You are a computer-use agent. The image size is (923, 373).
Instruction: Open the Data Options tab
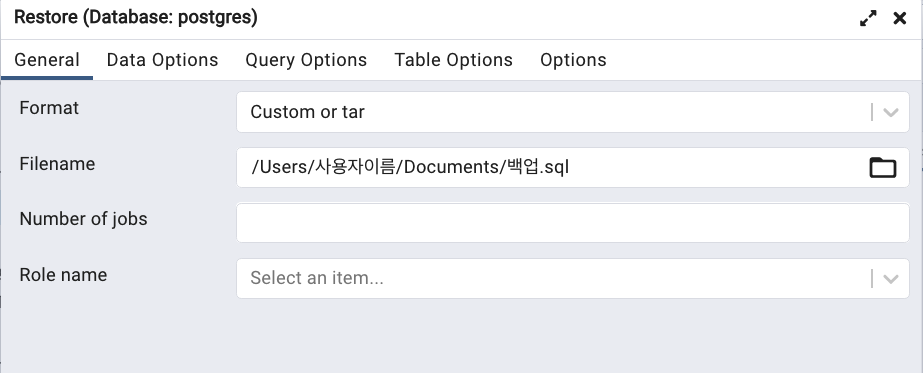point(162,60)
